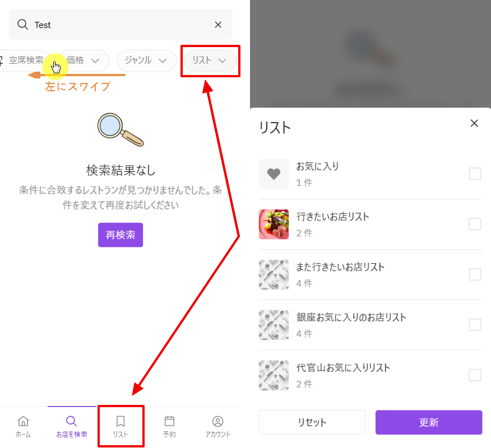The width and height of the screenshot is (491, 448).
Task: Open the 予約 calendar icon
Action: tap(169, 421)
